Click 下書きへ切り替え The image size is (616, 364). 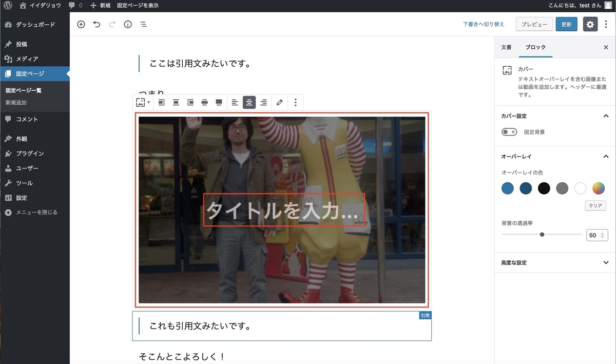[484, 24]
